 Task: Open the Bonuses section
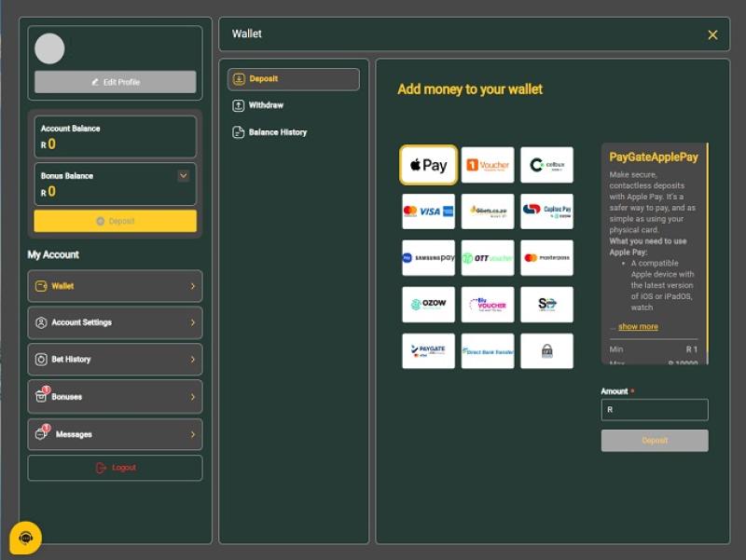(x=115, y=397)
